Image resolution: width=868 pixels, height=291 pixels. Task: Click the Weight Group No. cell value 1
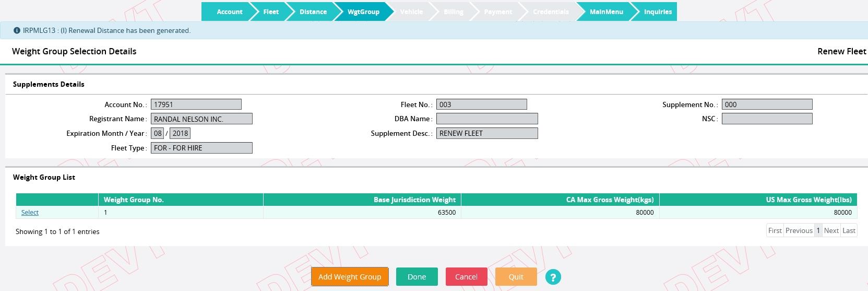click(x=181, y=213)
